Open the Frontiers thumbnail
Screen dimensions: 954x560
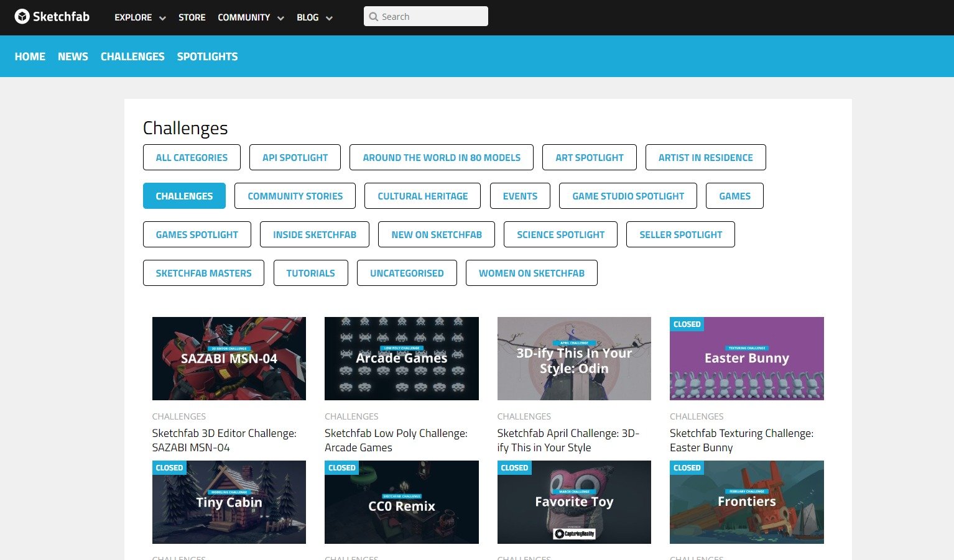pyautogui.click(x=747, y=502)
